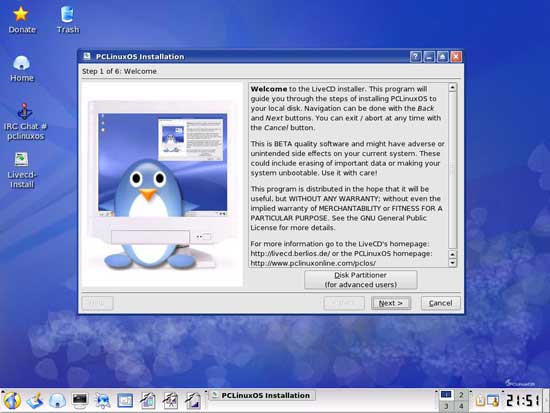The height and width of the screenshot is (413, 550).
Task: Click the clipboard tray icon
Action: pyautogui.click(x=479, y=400)
